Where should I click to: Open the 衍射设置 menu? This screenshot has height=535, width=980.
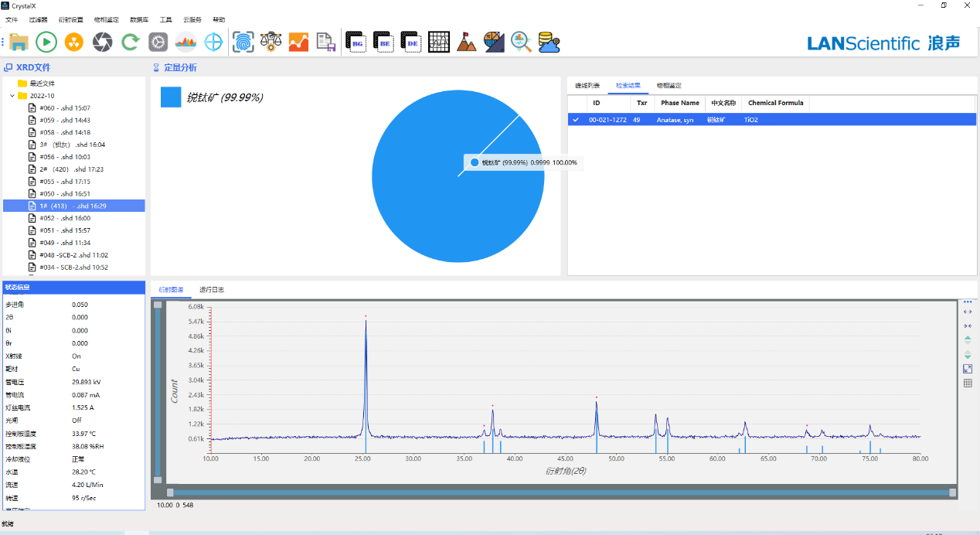[x=70, y=19]
